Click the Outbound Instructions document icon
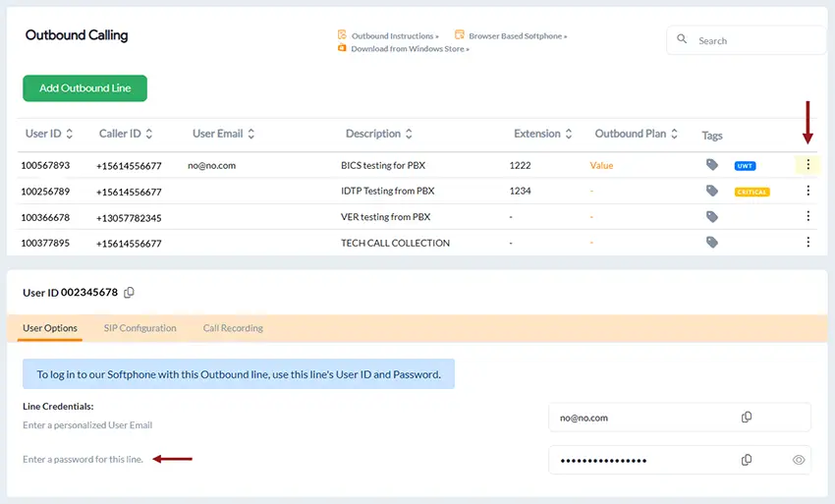The width and height of the screenshot is (835, 504). point(342,35)
